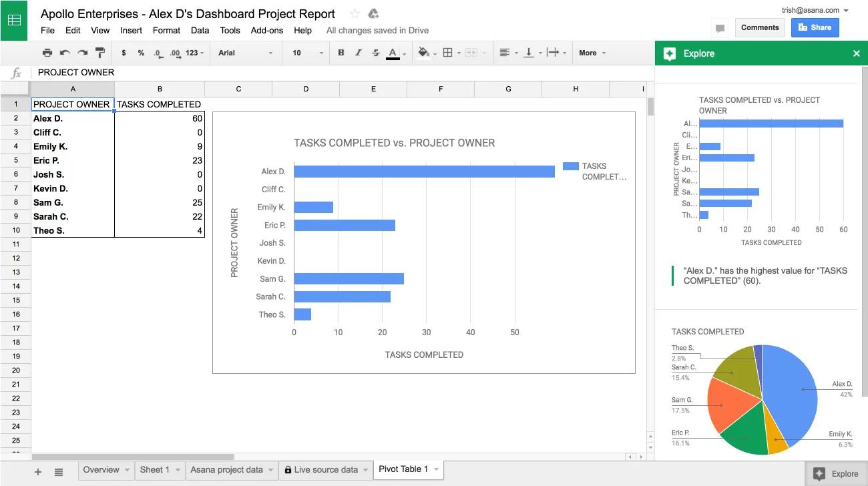Toggle strikethrough formatting
Viewport: 868px width, 486px height.
[x=375, y=52]
